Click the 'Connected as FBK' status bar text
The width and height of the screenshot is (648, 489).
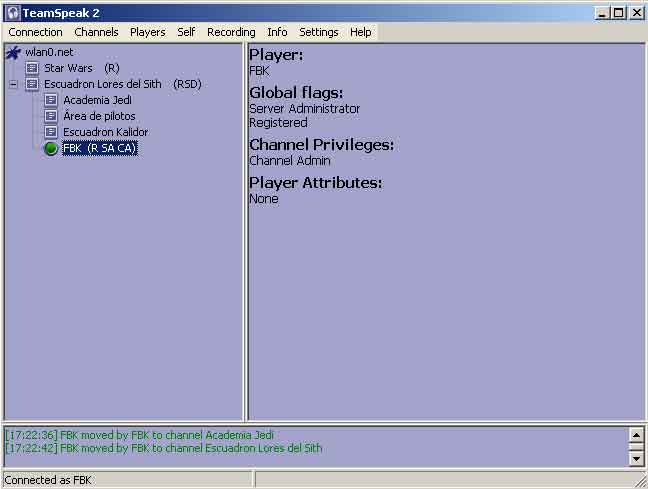[48, 480]
